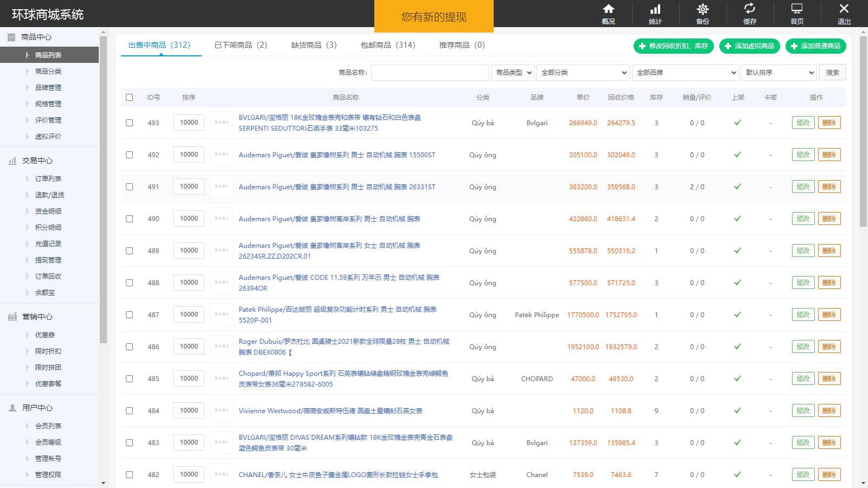Click the main page vertical scrollbar
Viewport: 868px width, 488px height.
(863, 130)
